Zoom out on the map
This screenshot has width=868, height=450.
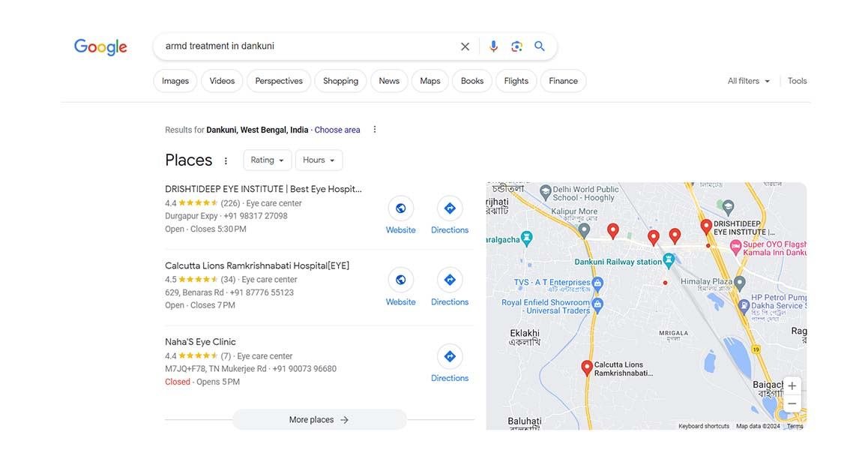point(792,403)
